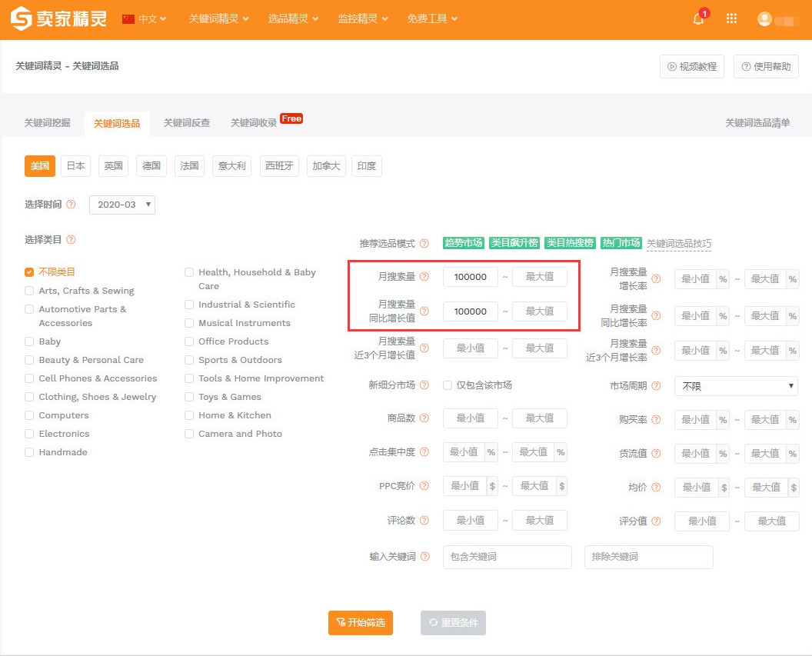The width and height of the screenshot is (812, 656).
Task: Click the 开始筛选 button
Action: tap(361, 623)
